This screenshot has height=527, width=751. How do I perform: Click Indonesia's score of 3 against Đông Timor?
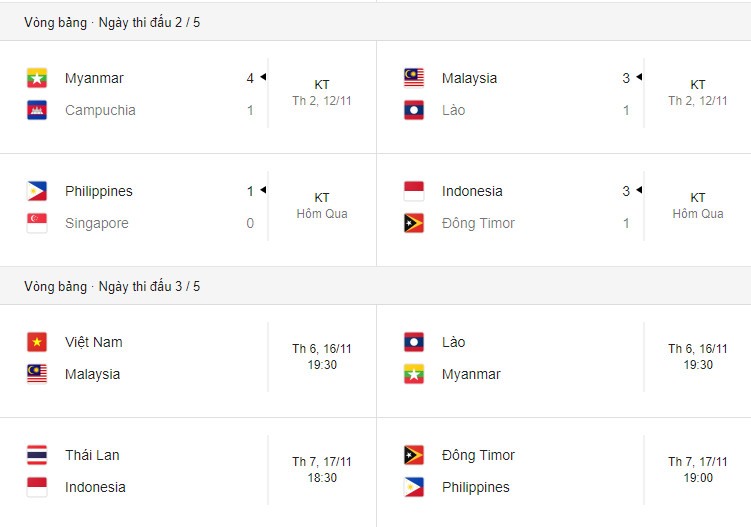click(626, 191)
